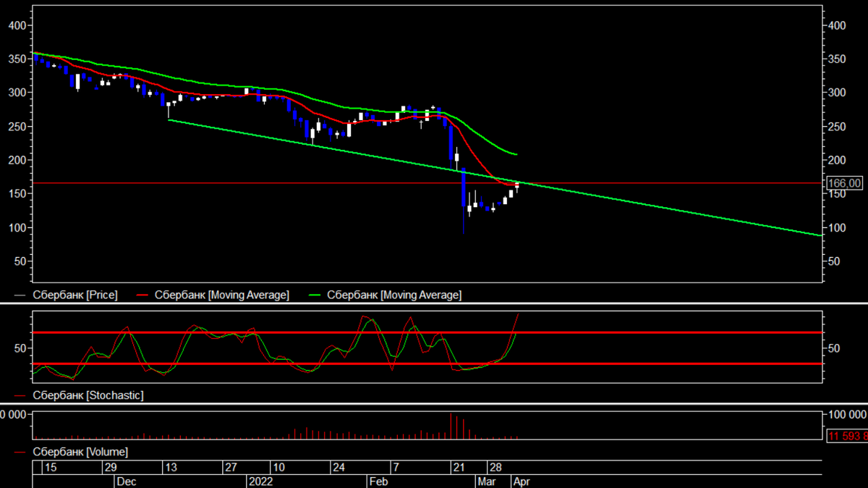Viewport: 868px width, 488px height.
Task: Click date 24 on the time axis
Action: pyautogui.click(x=339, y=467)
